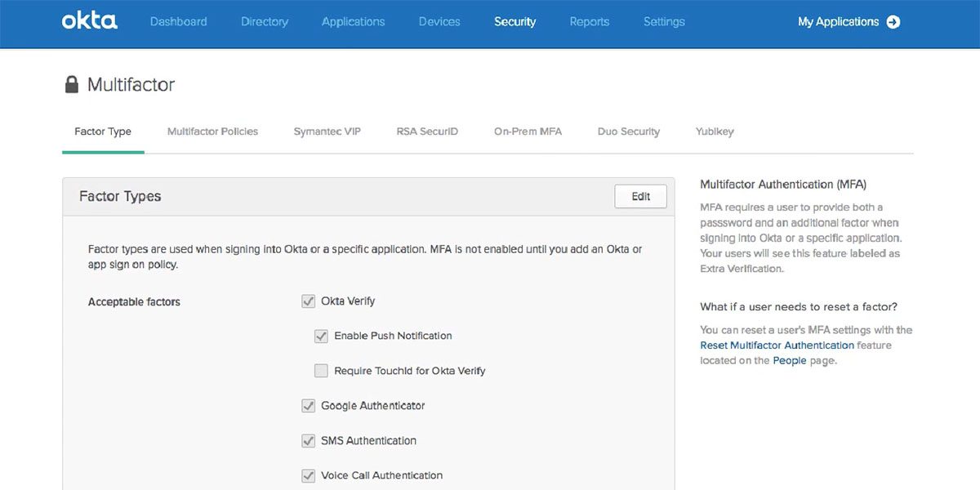Enable Require TouchId for Okta Verify
980x490 pixels.
tap(321, 370)
